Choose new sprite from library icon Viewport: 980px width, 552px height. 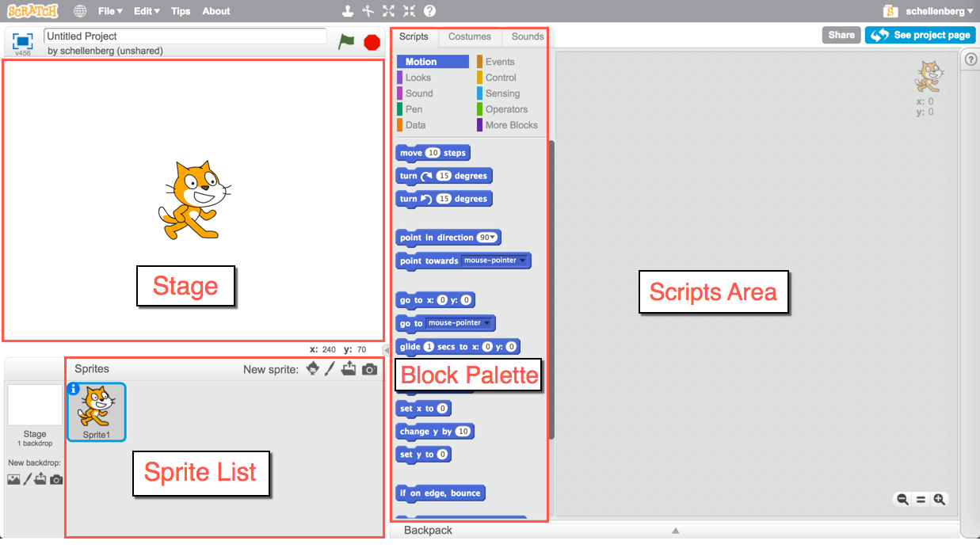(x=313, y=369)
